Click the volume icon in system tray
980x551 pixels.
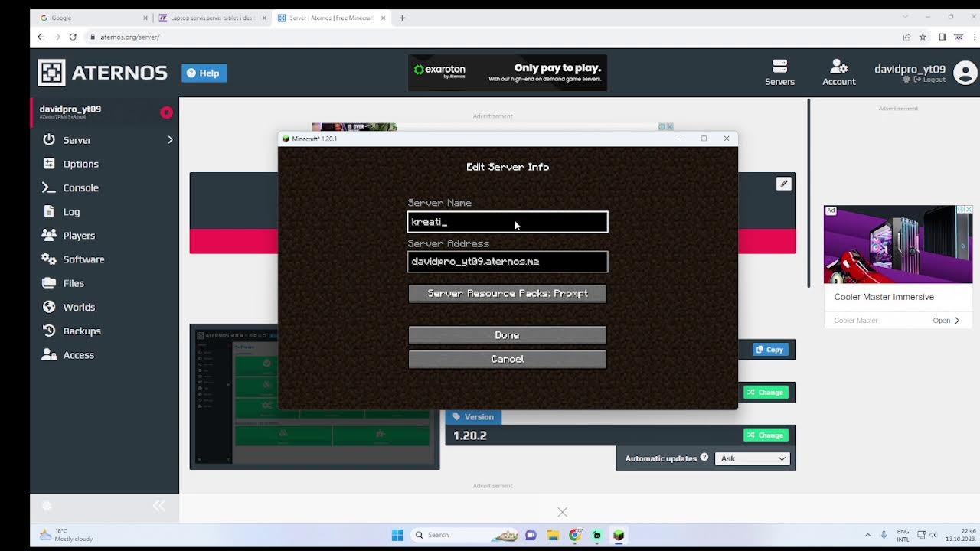[x=933, y=535]
